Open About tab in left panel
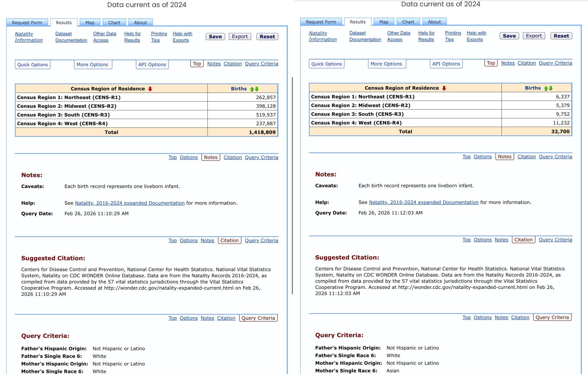588x374 pixels. coord(141,23)
